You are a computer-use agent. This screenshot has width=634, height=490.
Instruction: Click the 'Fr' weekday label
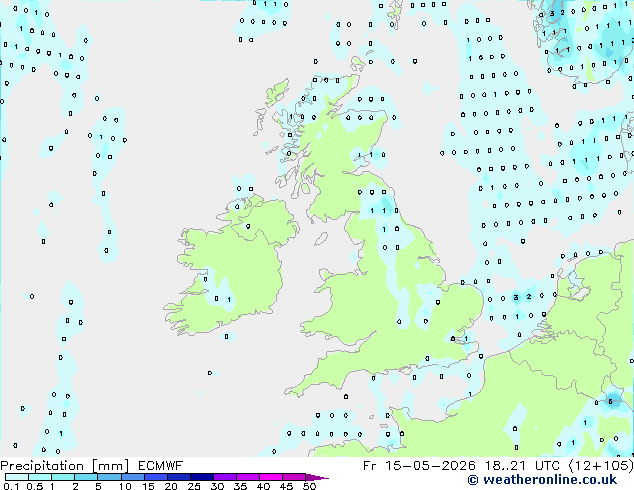click(x=369, y=466)
